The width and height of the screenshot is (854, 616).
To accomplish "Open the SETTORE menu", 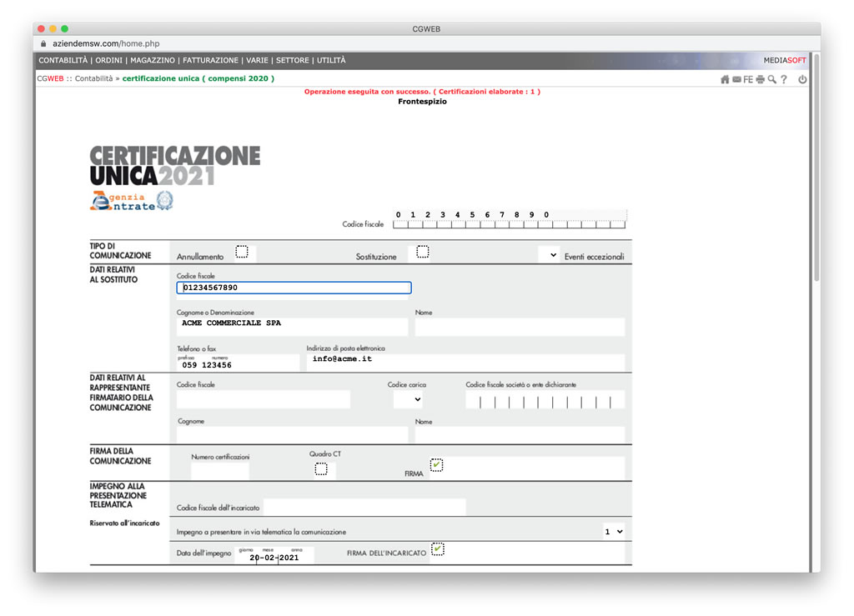I will pos(293,60).
